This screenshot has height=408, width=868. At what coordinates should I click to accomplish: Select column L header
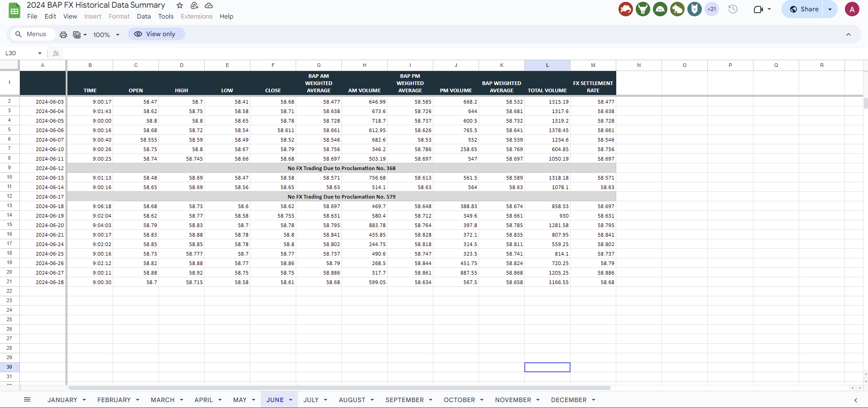[547, 65]
